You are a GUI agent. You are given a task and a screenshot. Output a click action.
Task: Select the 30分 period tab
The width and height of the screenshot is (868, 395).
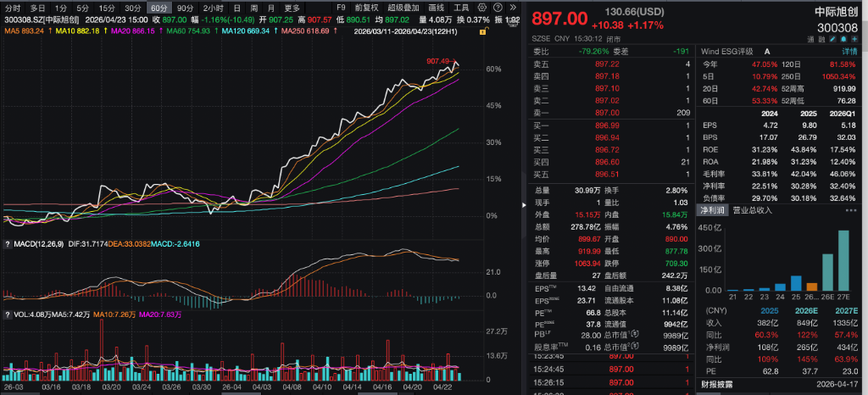point(132,8)
